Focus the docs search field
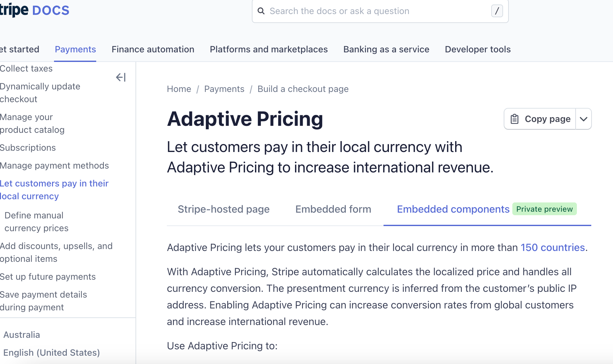Image resolution: width=613 pixels, height=364 pixels. [x=380, y=11]
